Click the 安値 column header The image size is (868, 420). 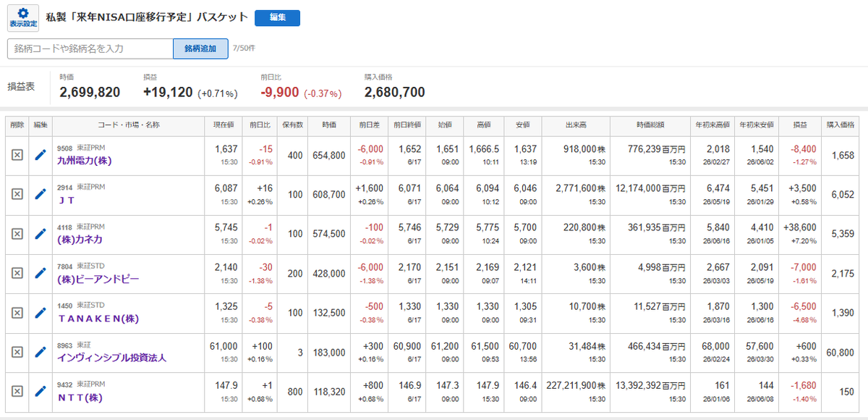tap(522, 125)
